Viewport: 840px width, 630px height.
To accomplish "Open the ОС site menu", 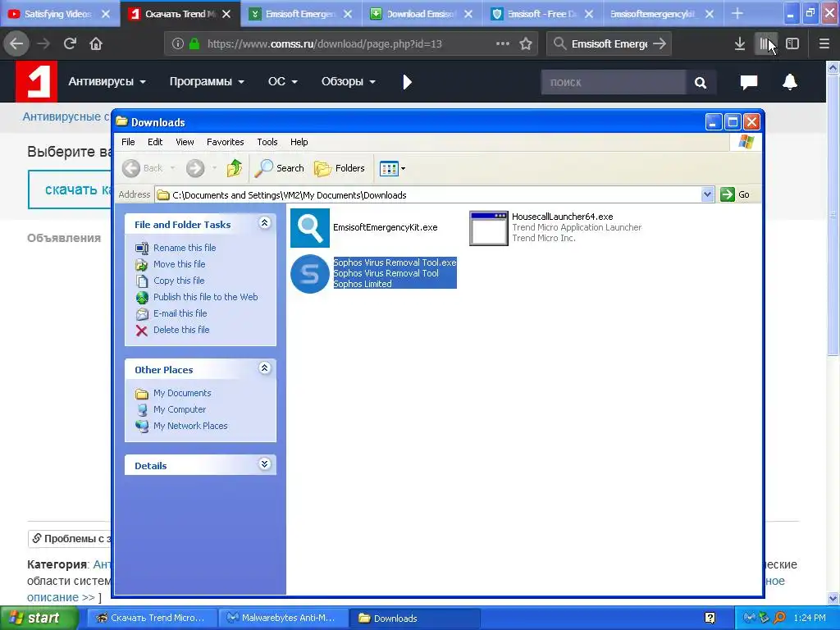I will [283, 81].
